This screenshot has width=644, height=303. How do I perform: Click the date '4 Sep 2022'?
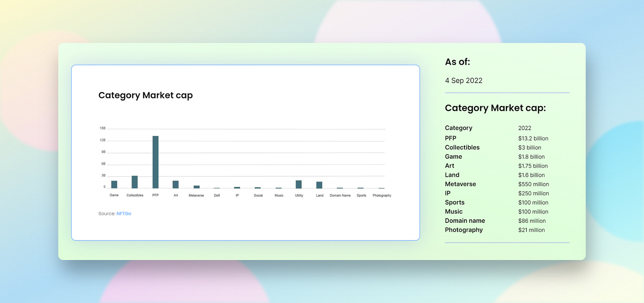pyautogui.click(x=464, y=81)
